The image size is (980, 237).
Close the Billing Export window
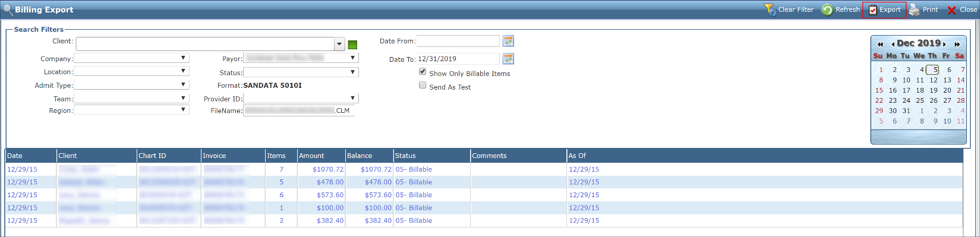(962, 10)
